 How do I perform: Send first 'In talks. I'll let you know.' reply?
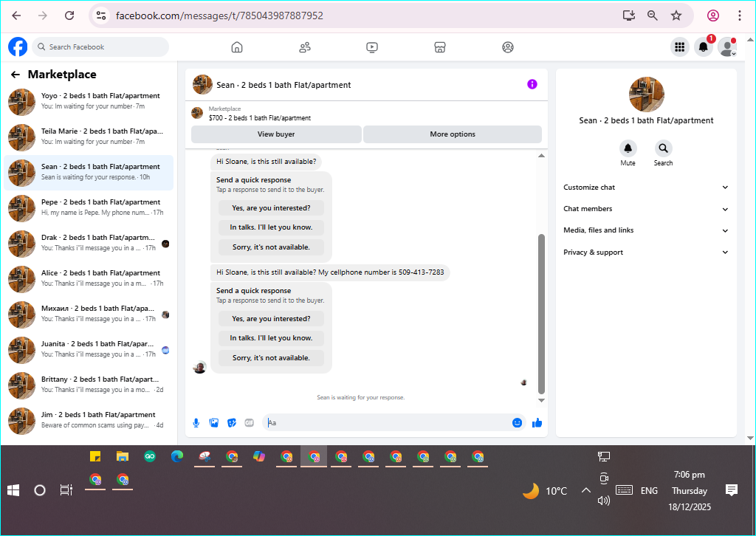pos(271,227)
